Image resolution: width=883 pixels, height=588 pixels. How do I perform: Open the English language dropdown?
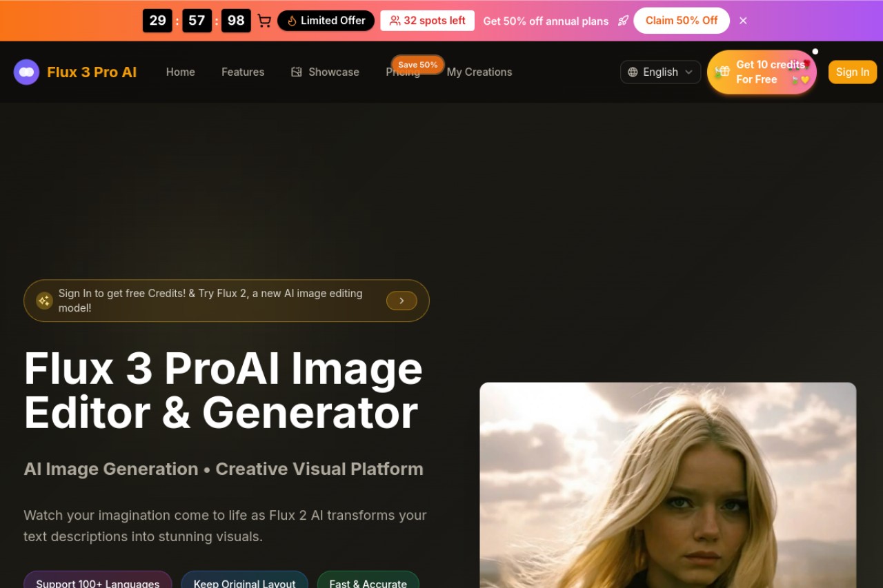coord(661,72)
